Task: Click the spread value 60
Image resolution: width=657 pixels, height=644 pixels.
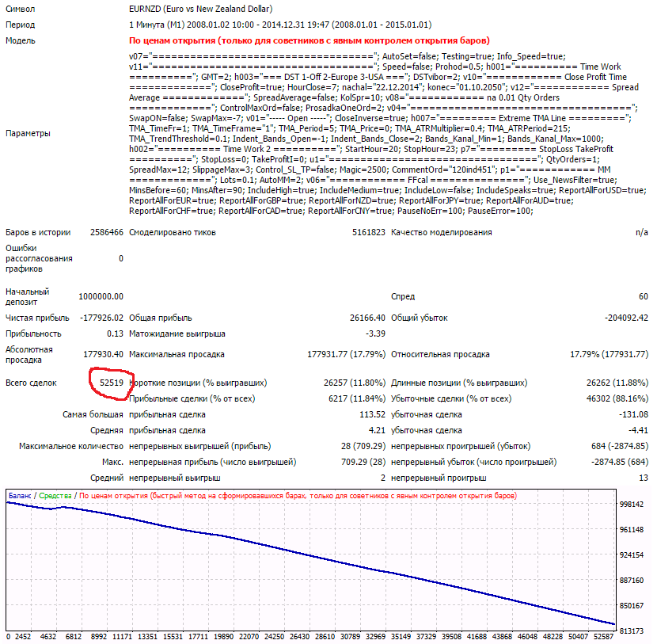Action: [644, 296]
